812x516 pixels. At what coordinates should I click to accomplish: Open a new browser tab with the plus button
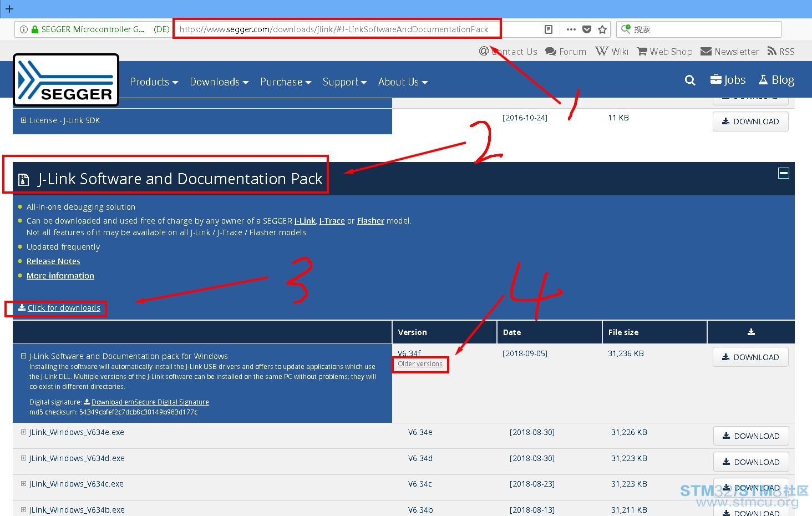[9, 9]
